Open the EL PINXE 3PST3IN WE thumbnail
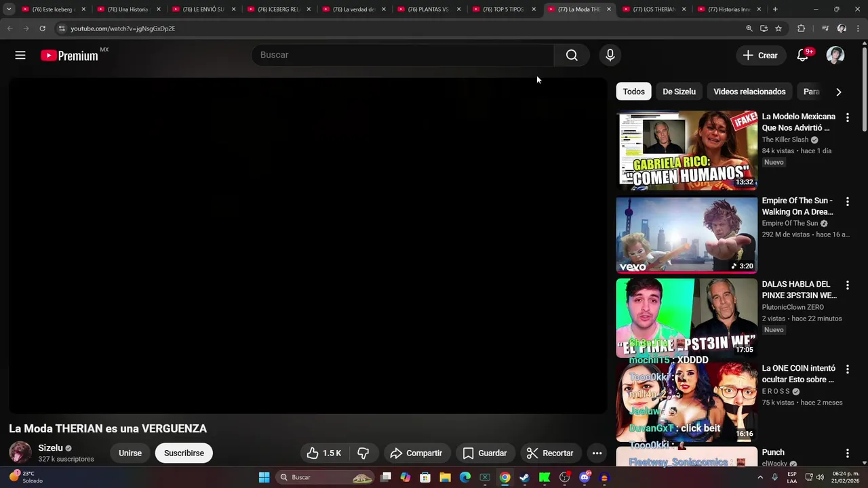Viewport: 868px width, 488px height. [x=686, y=319]
